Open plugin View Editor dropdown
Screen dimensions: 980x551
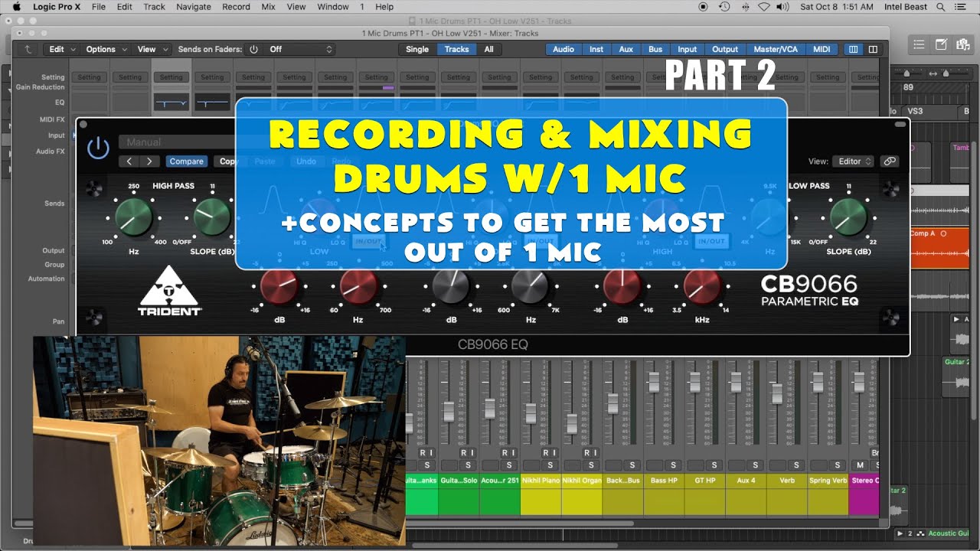tap(854, 161)
